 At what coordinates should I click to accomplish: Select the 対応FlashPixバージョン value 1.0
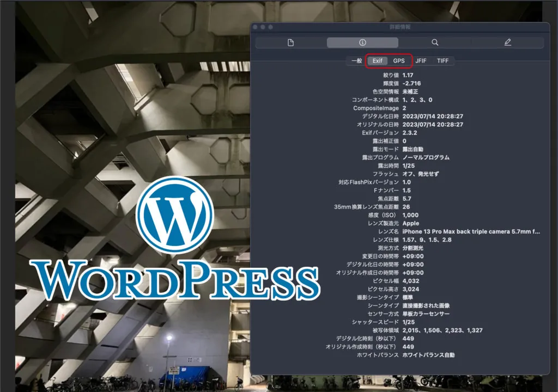407,182
